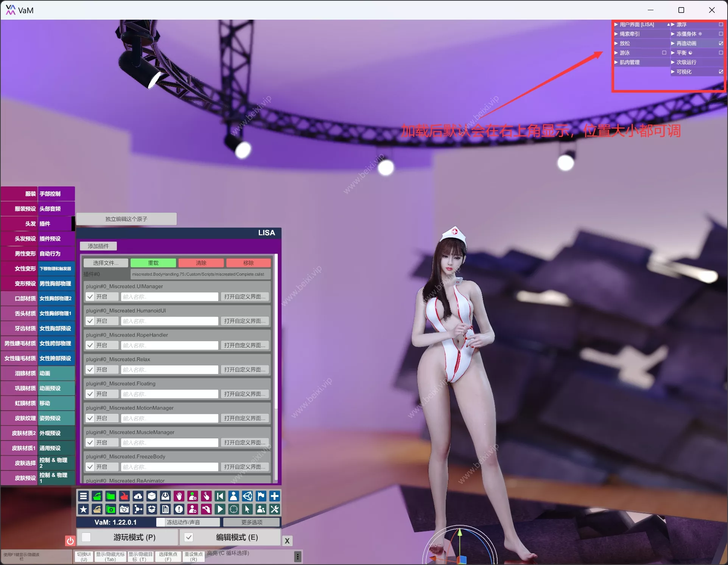The height and width of the screenshot is (565, 728).
Task: Expand the 放松 row arrow
Action: pyautogui.click(x=616, y=43)
